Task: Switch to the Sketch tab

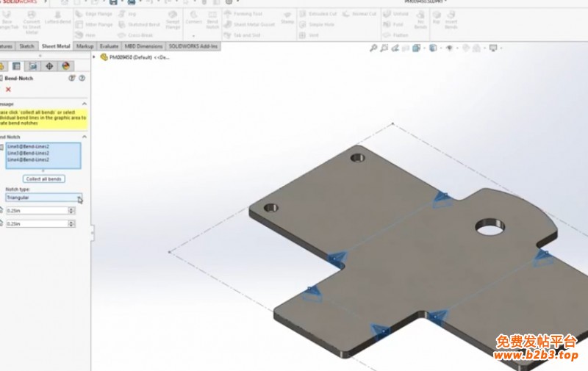Action: tap(26, 46)
